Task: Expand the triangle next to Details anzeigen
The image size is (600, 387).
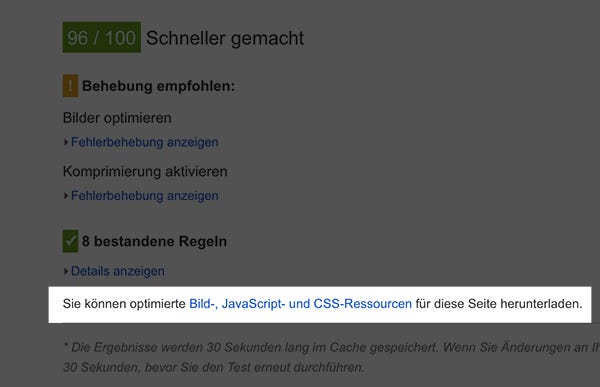Action: [x=66, y=271]
